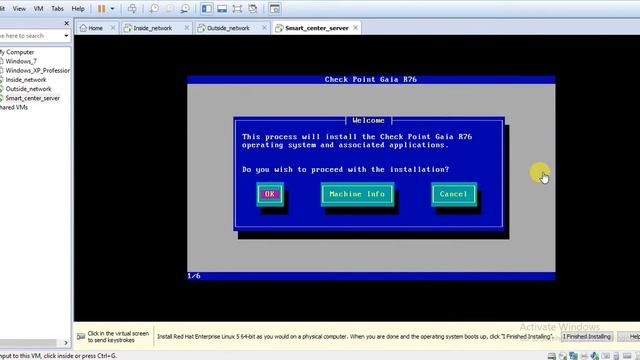Click the Home tab's house icon
This screenshot has height=360, width=640.
[83, 28]
